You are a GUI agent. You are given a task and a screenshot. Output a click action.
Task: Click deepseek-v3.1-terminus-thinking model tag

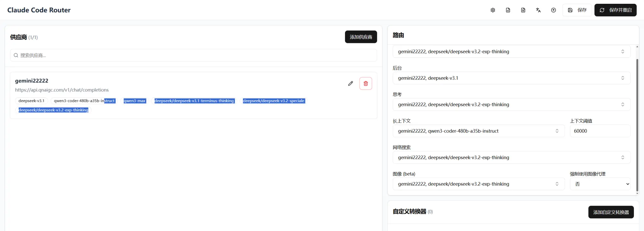194,101
